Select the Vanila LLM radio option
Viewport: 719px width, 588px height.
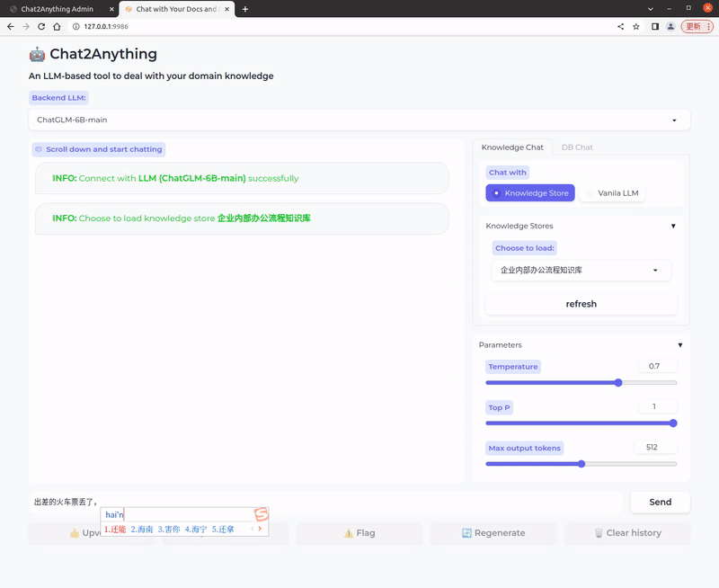click(x=612, y=193)
